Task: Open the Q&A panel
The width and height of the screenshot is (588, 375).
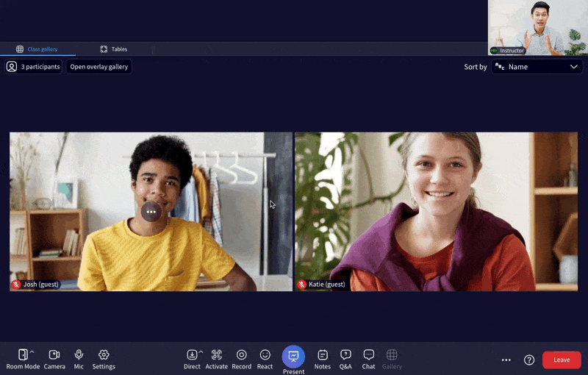Action: pyautogui.click(x=345, y=360)
